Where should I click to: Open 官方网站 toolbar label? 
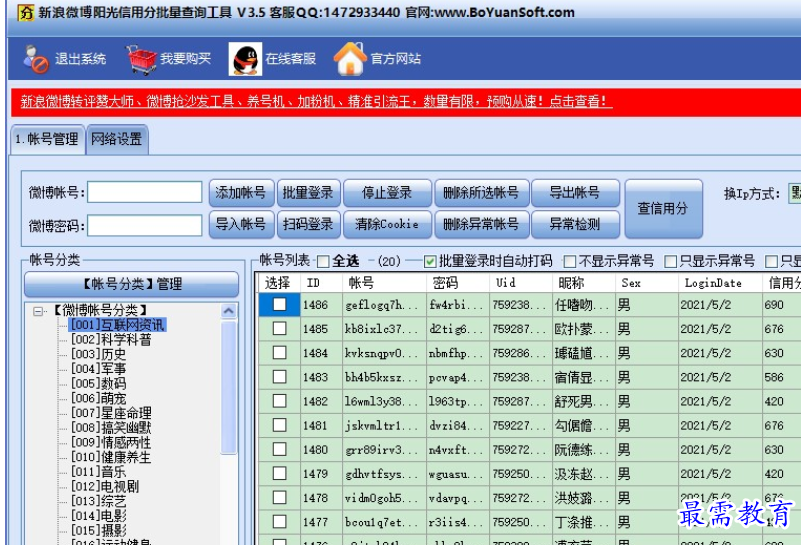pyautogui.click(x=395, y=59)
